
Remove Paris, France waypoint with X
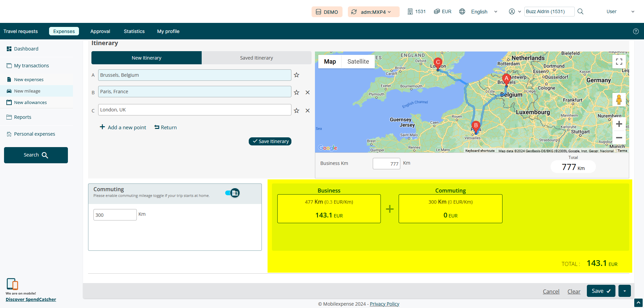pos(308,92)
